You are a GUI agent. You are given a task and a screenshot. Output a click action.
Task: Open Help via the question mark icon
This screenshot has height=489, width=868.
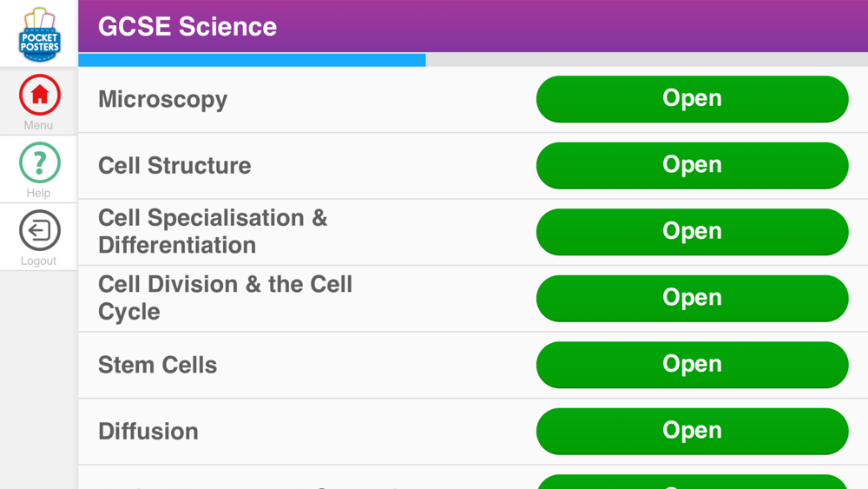point(39,163)
